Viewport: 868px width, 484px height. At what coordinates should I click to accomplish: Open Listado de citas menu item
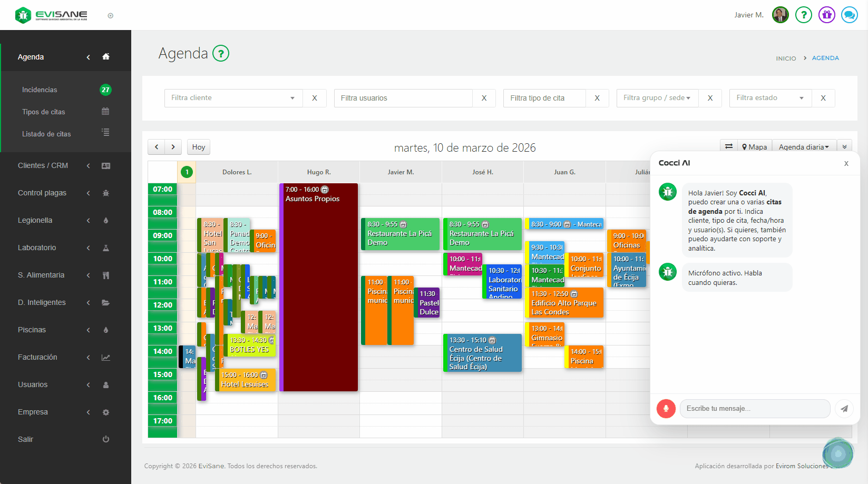click(46, 134)
